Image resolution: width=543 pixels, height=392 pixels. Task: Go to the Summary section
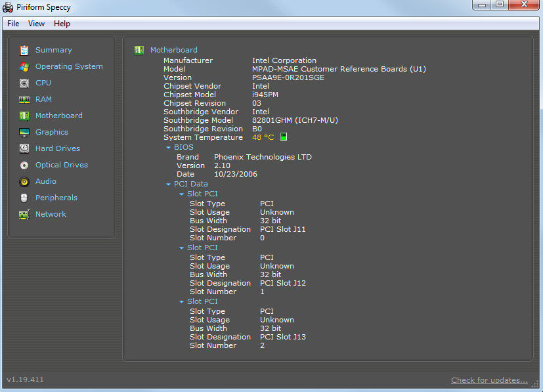(54, 50)
